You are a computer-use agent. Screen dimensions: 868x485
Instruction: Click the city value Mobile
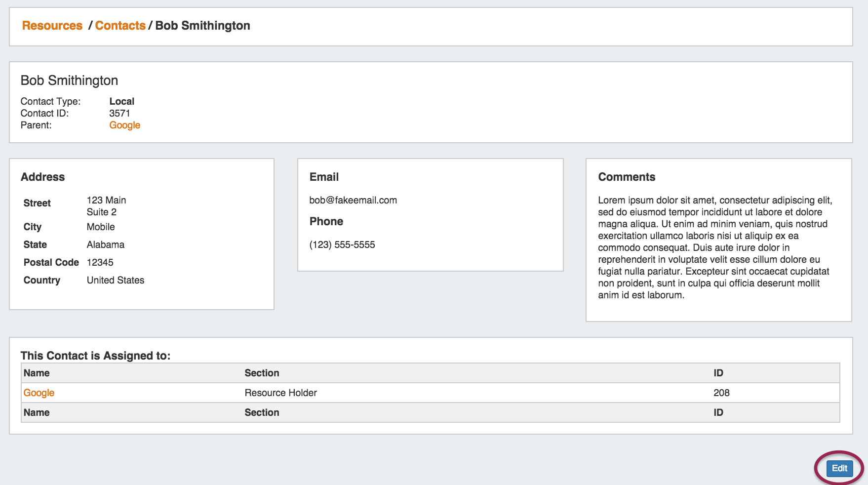[101, 227]
